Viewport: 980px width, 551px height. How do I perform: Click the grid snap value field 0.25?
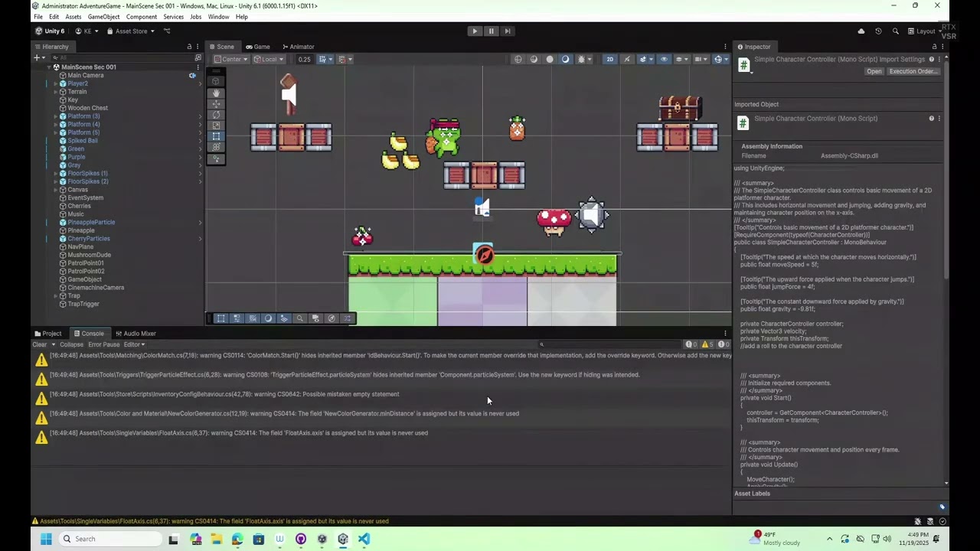305,59
